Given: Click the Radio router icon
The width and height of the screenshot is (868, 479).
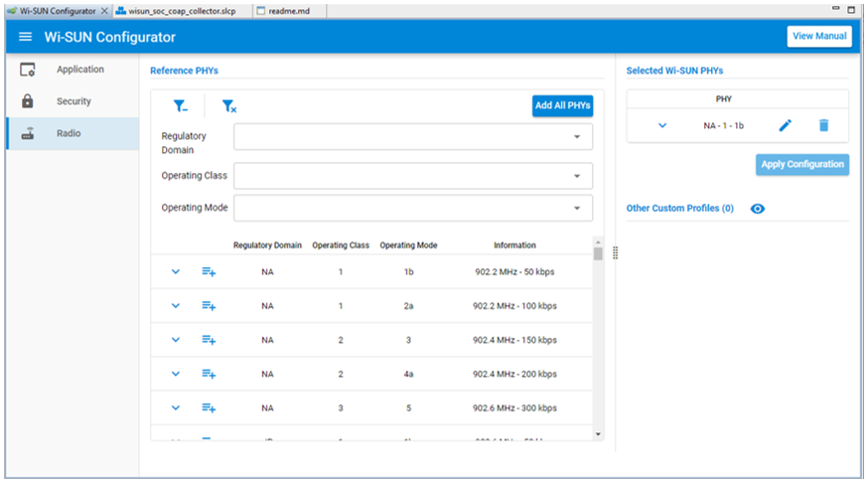Looking at the screenshot, I should click(27, 133).
